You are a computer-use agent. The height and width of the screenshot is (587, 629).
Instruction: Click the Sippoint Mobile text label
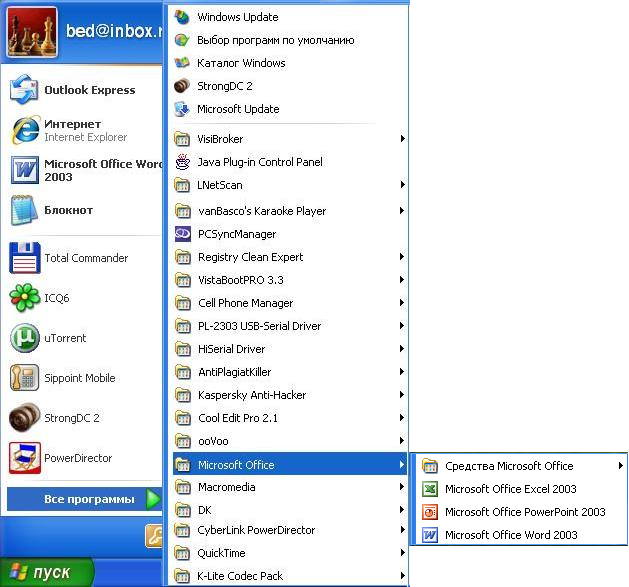pyautogui.click(x=80, y=378)
